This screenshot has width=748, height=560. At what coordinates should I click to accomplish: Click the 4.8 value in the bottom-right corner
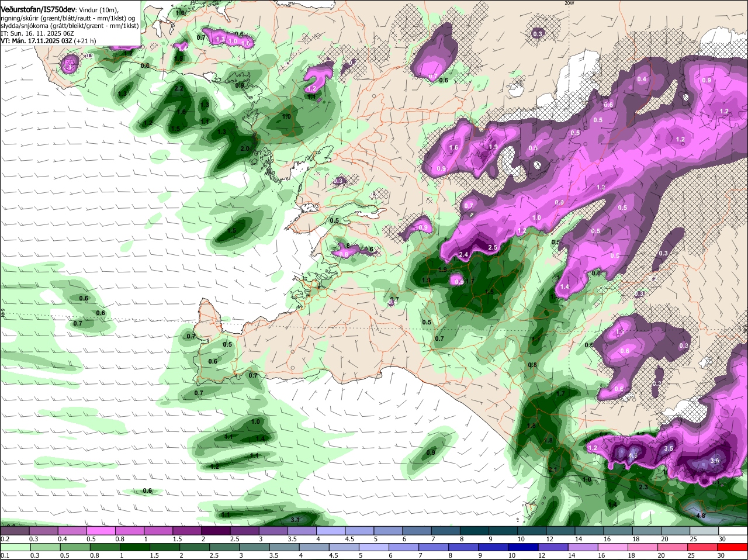(x=701, y=516)
